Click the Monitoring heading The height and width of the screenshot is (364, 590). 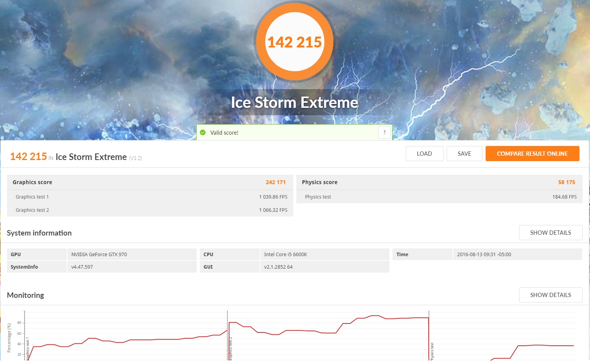pyautogui.click(x=25, y=295)
